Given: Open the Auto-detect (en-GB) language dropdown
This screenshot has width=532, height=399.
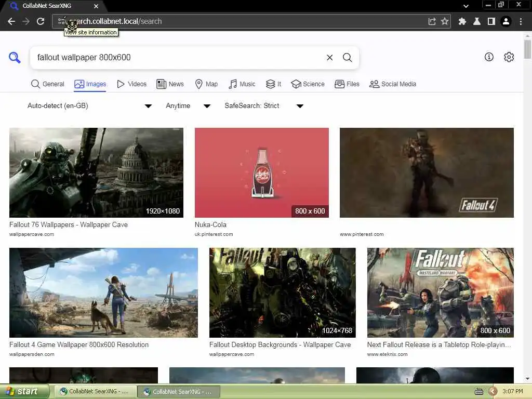Looking at the screenshot, I should [x=89, y=106].
